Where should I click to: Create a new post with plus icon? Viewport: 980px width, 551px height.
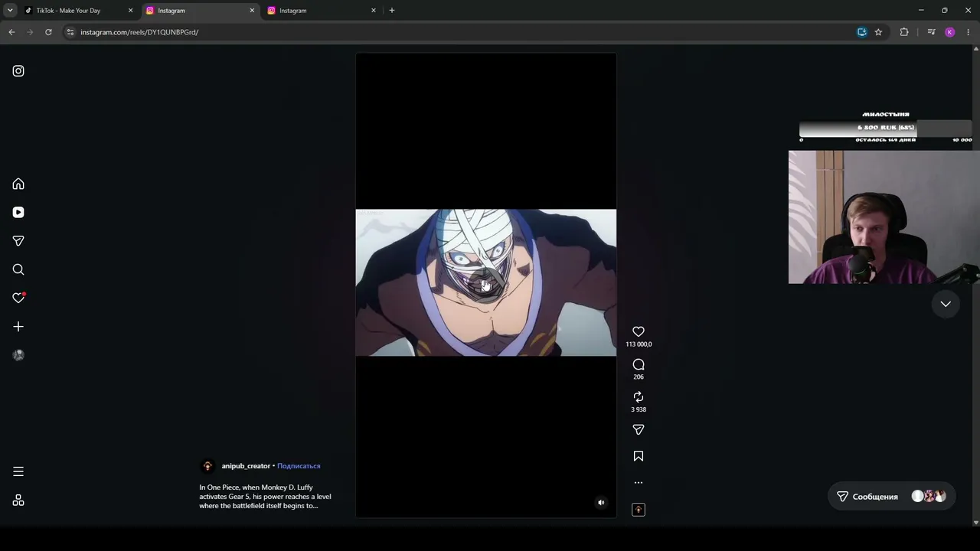(x=18, y=327)
